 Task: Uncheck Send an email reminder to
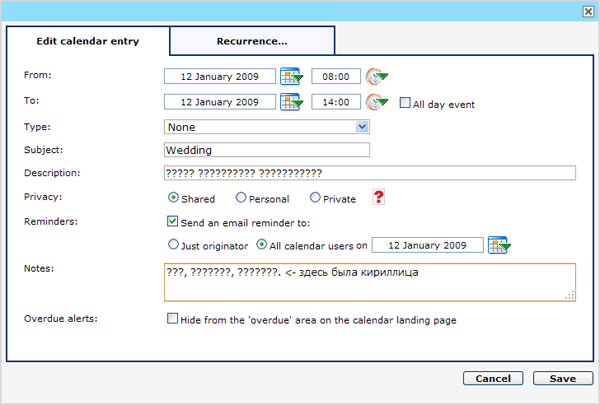pyautogui.click(x=172, y=221)
